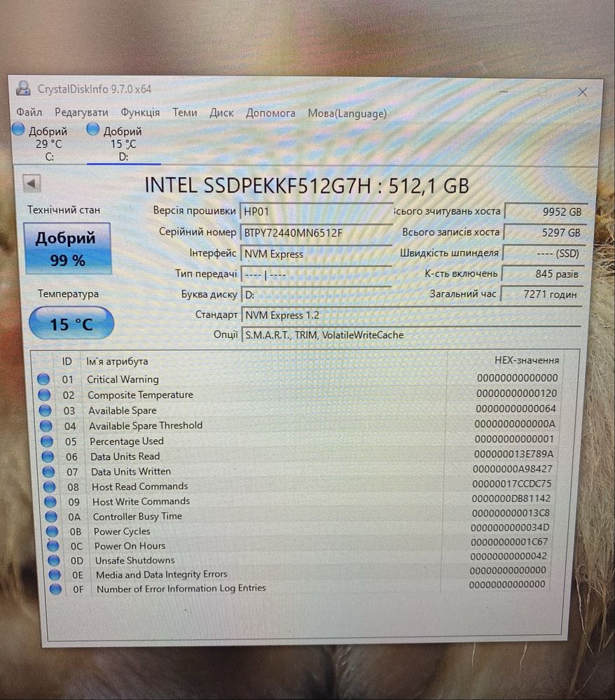Click the power on hours value 7271 годин
615x700 pixels.
coord(541,294)
